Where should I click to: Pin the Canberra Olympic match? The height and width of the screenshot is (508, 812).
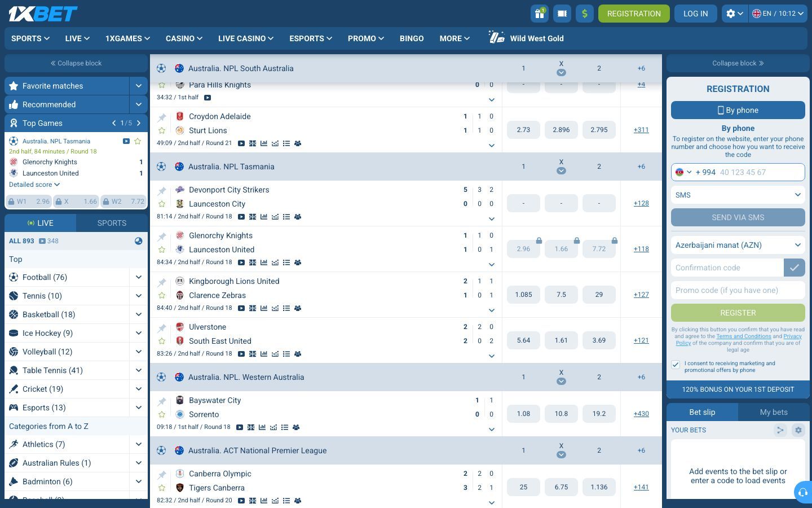(162, 475)
